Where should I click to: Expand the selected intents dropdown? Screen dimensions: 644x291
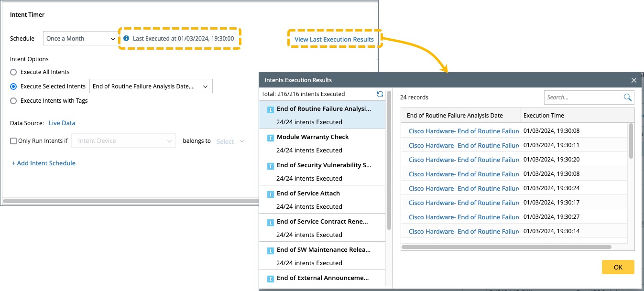coord(151,86)
